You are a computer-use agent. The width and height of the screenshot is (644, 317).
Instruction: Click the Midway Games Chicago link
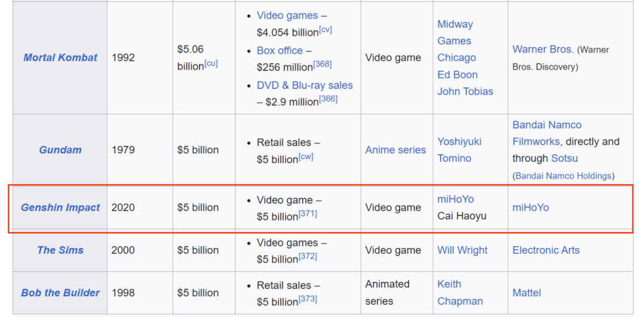(x=456, y=41)
